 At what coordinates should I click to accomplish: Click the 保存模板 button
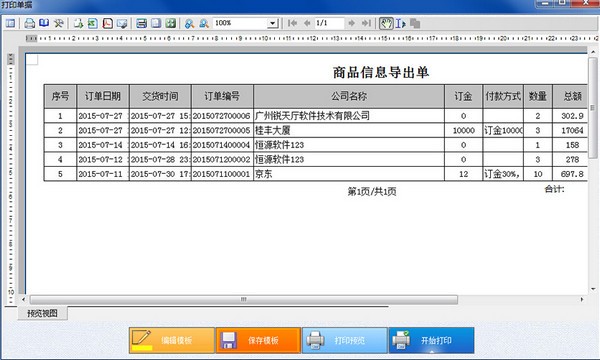point(258,340)
